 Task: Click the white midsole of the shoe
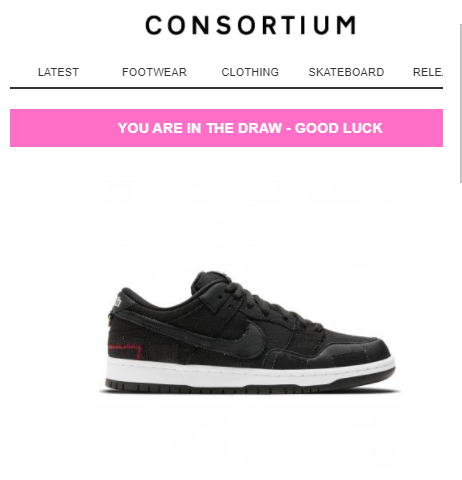click(x=250, y=372)
